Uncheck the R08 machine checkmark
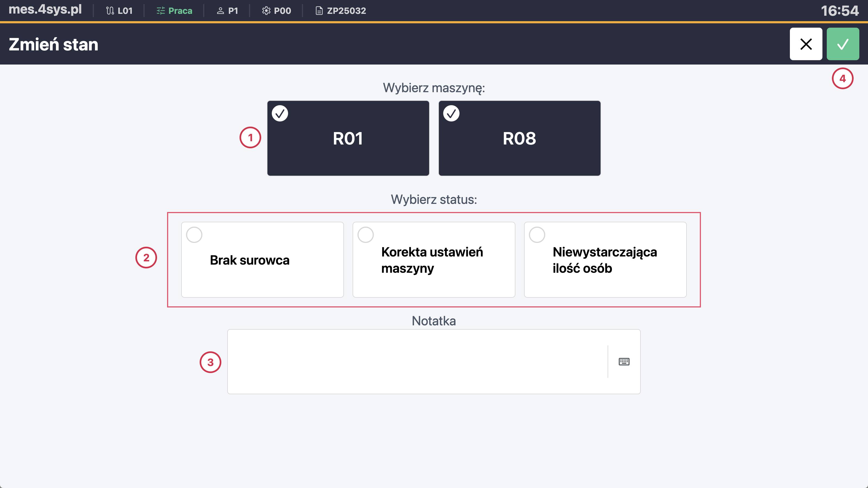 tap(451, 114)
